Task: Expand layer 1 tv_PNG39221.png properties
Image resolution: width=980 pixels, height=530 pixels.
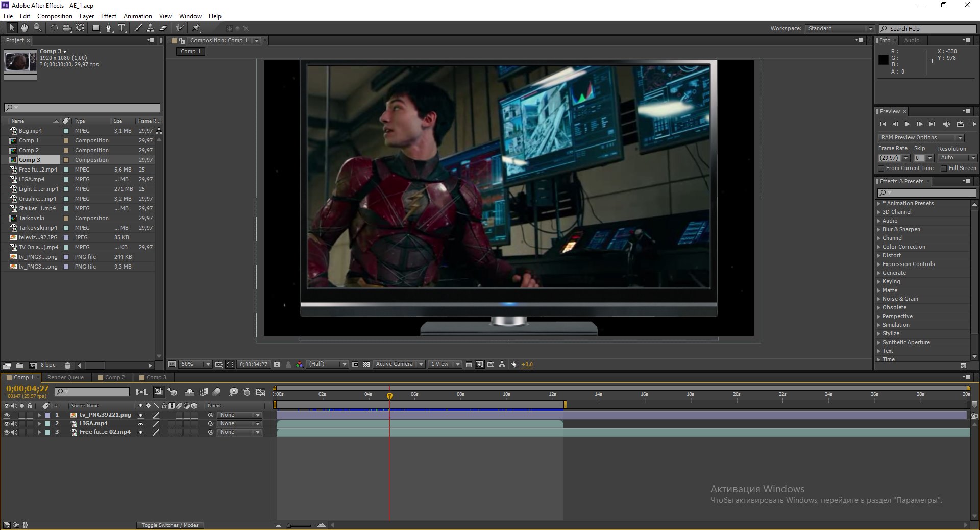Action: pos(39,415)
